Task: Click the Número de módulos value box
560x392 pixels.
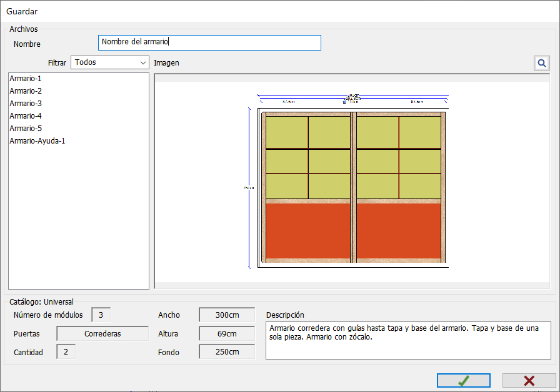Action: point(101,315)
